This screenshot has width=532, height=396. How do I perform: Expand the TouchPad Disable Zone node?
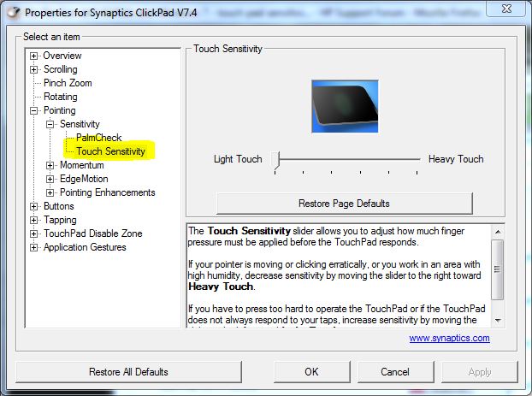coord(33,233)
